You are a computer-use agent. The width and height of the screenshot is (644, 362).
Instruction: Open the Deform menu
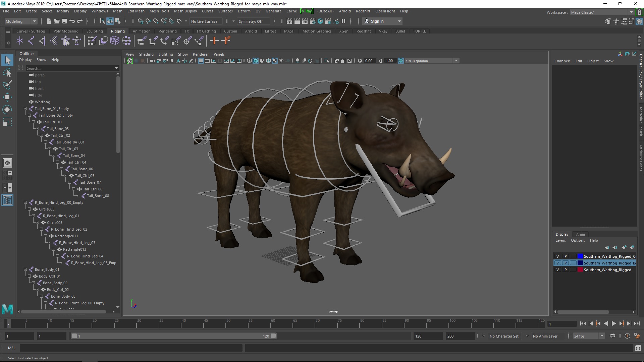[244, 11]
